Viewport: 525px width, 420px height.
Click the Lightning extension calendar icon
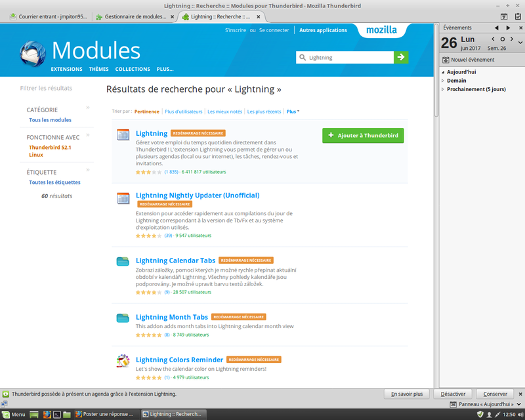(123, 135)
